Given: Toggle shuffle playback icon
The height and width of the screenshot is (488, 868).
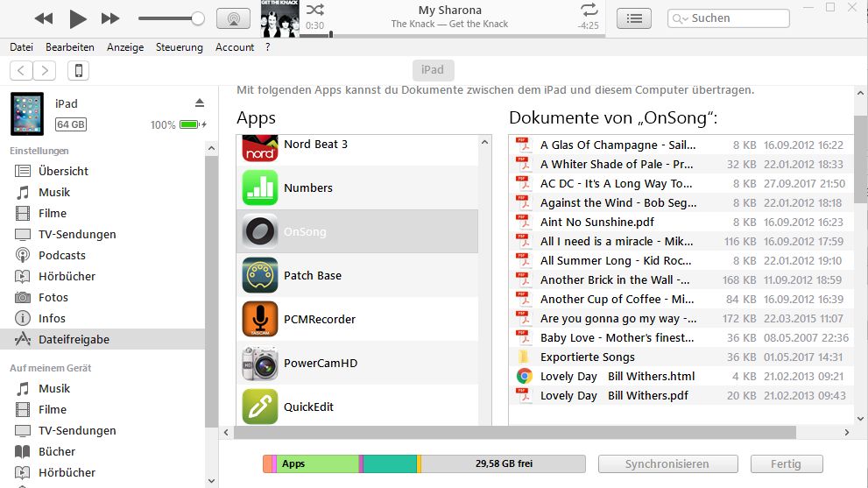Looking at the screenshot, I should coord(315,10).
